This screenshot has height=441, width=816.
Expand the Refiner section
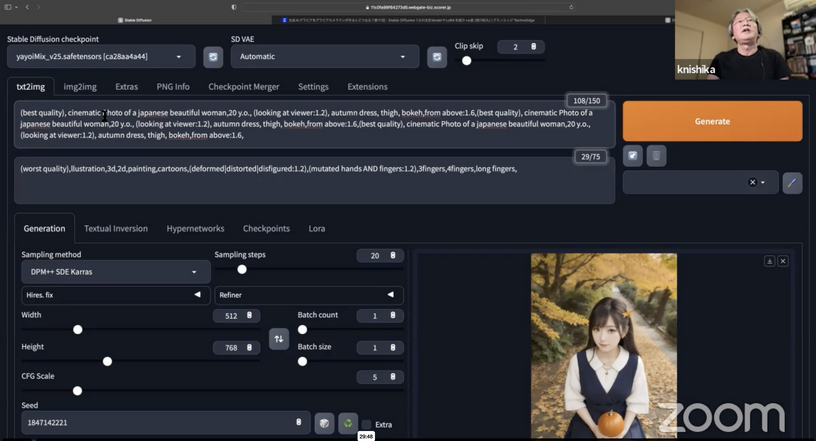click(x=309, y=295)
